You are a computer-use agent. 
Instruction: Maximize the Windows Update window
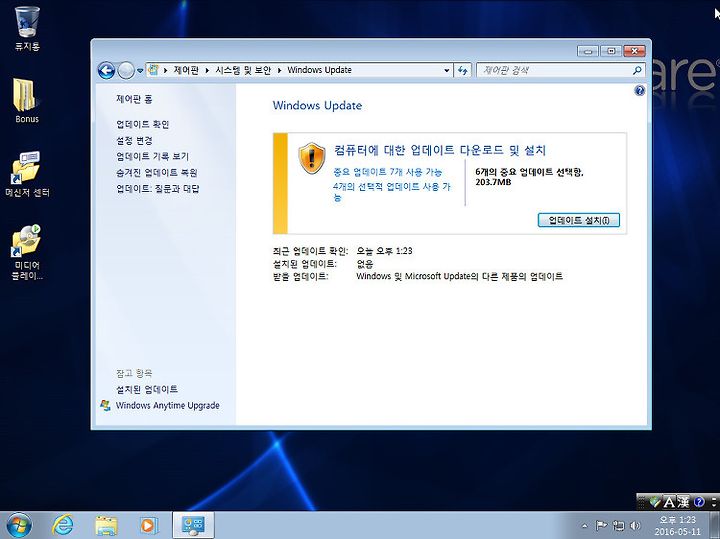tap(611, 51)
